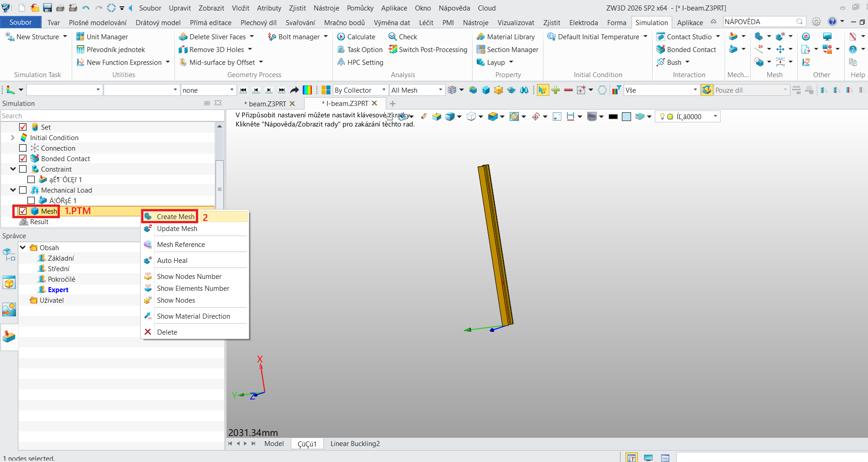Click the Delete context menu entry
This screenshot has width=868, height=462.
click(167, 332)
